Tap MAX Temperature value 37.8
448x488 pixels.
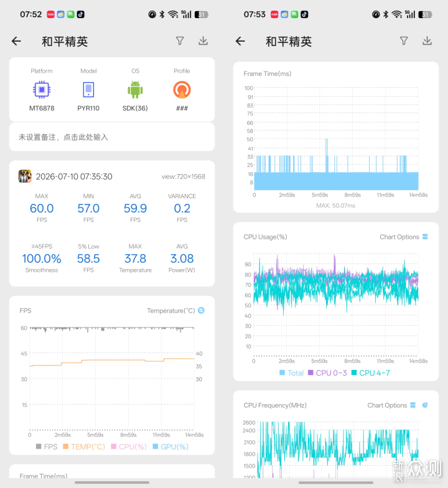click(135, 259)
